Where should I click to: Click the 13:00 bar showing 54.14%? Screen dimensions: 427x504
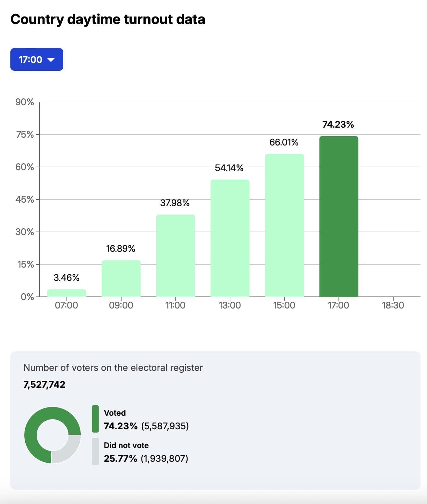[230, 238]
